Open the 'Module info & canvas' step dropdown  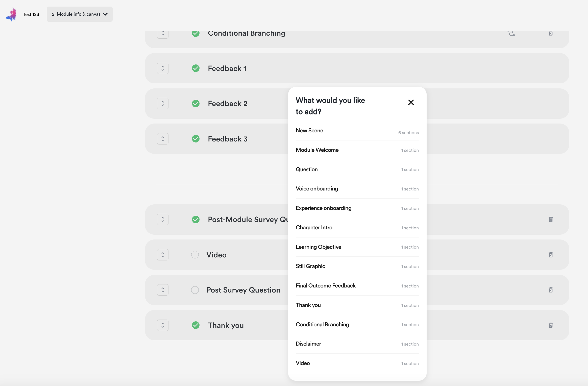pos(80,14)
